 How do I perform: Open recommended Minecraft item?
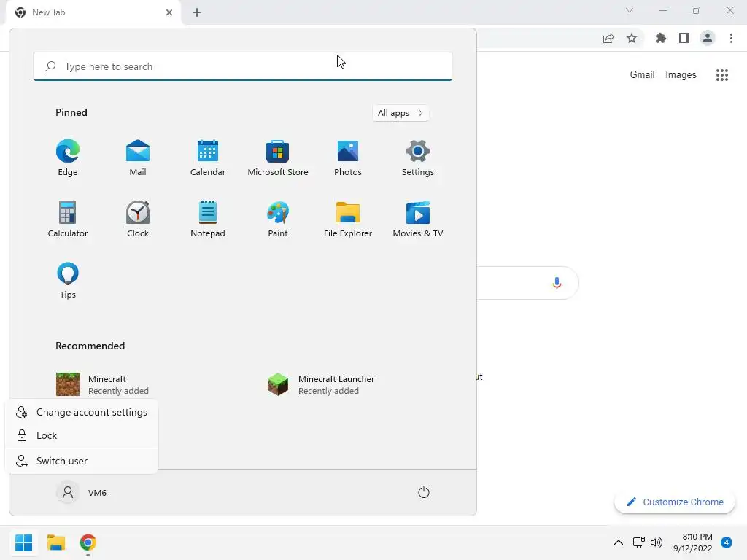(x=102, y=385)
